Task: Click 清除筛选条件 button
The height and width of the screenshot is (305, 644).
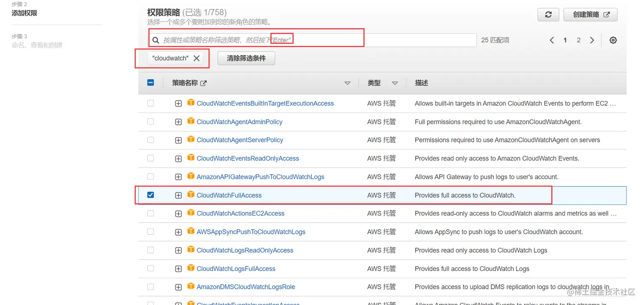Action: tap(246, 58)
